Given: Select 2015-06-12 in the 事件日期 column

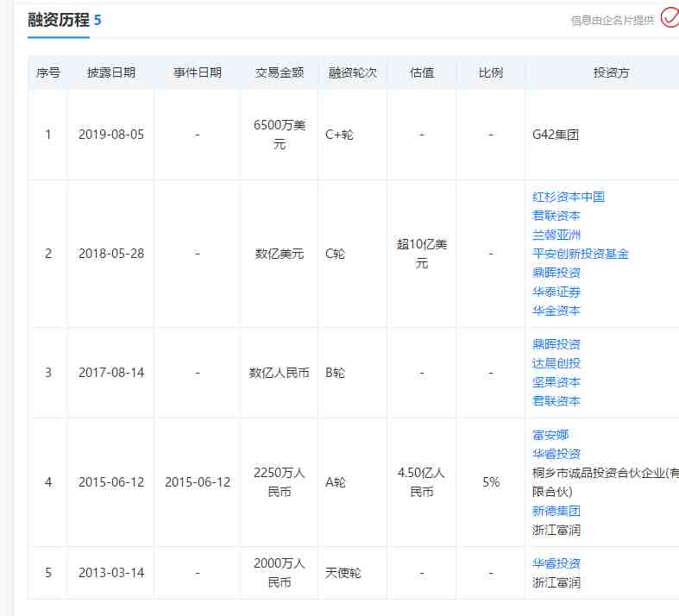Looking at the screenshot, I should 198,482.
